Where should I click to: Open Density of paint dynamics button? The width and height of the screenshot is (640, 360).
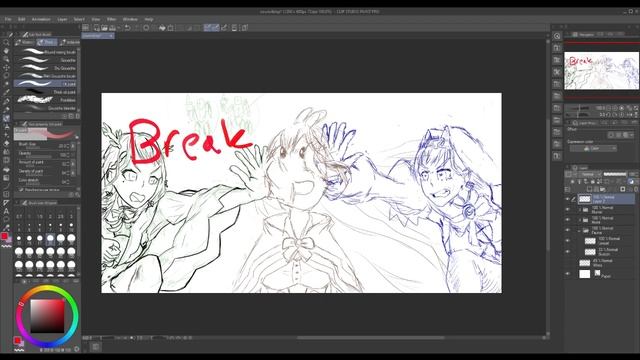73,173
